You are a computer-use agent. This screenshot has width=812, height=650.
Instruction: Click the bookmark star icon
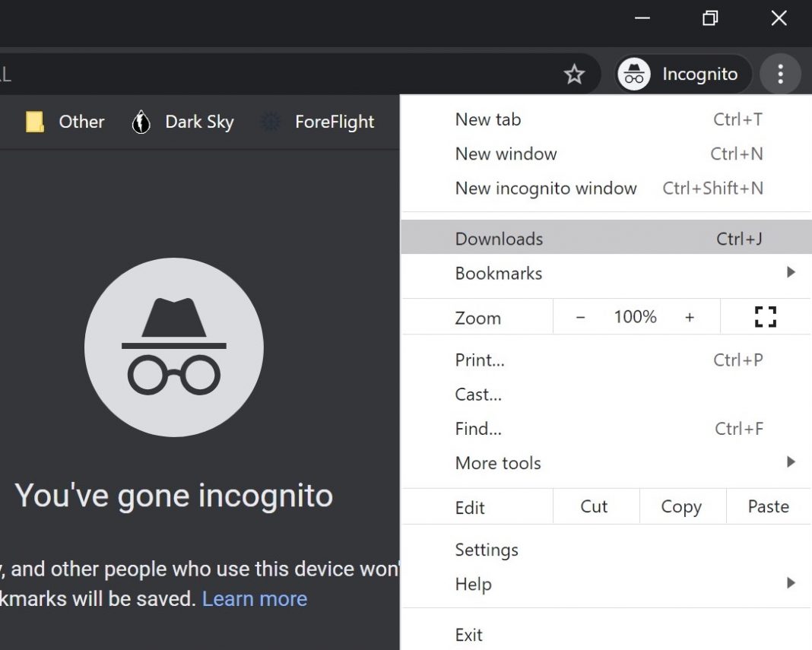pyautogui.click(x=574, y=74)
